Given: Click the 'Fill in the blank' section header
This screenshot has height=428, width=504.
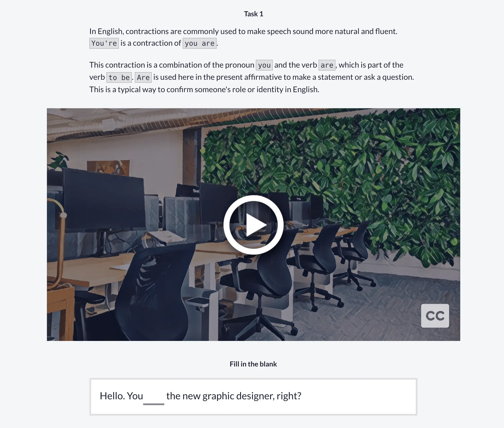Looking at the screenshot, I should pos(253,364).
